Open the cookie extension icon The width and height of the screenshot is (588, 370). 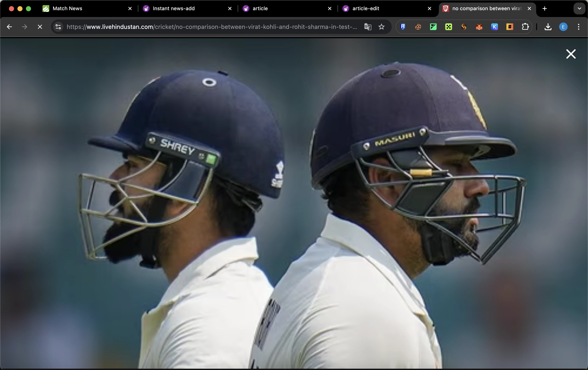coord(418,27)
